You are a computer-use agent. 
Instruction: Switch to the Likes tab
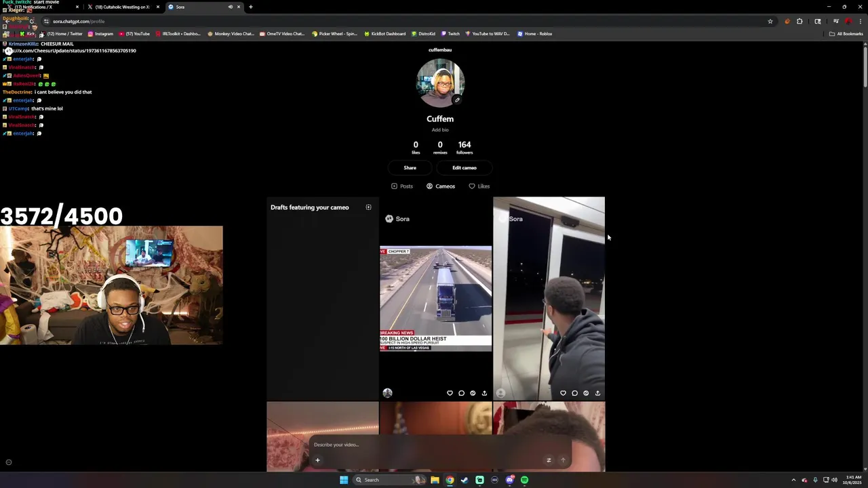point(479,186)
